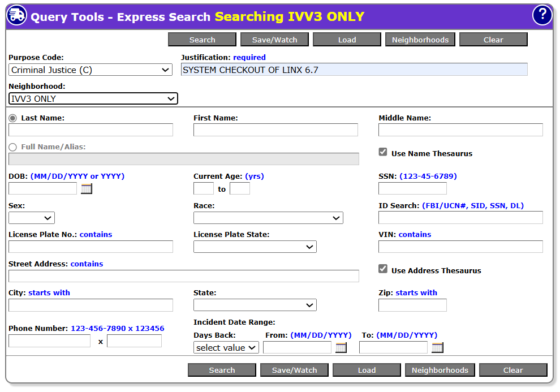Focus the VIN input field
560x392 pixels.
click(x=460, y=247)
